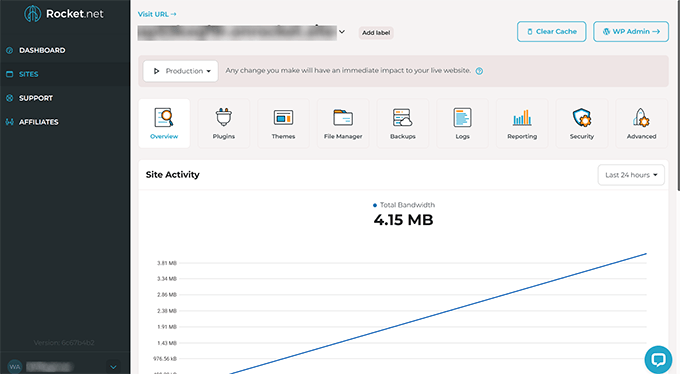Viewport: 680px width, 374px height.
Task: Switch to the Themes tab
Action: pyautogui.click(x=283, y=123)
